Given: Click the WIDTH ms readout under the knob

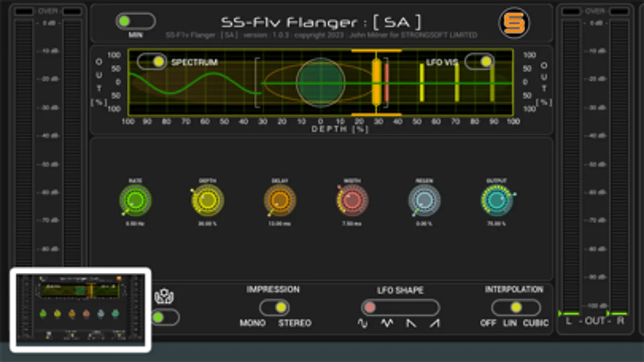Looking at the screenshot, I should point(352,224).
